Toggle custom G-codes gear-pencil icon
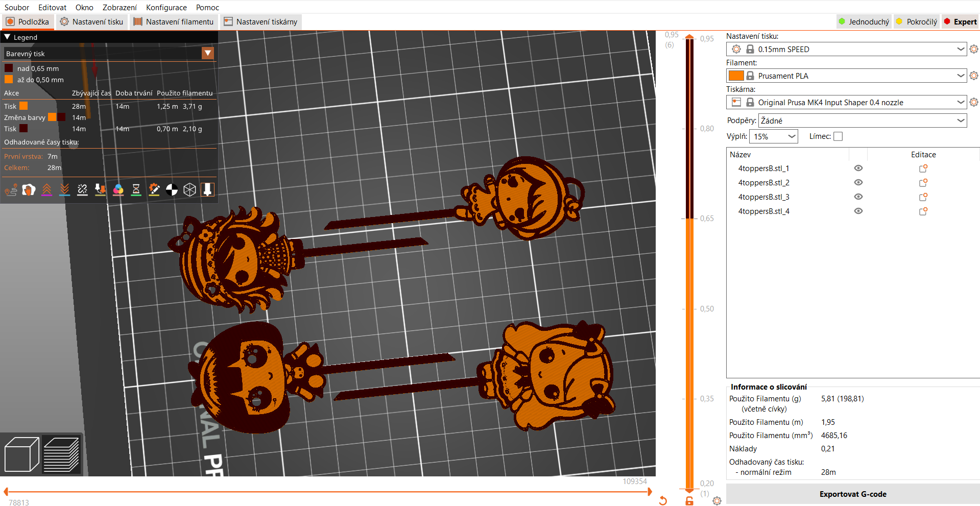 pyautogui.click(x=154, y=190)
